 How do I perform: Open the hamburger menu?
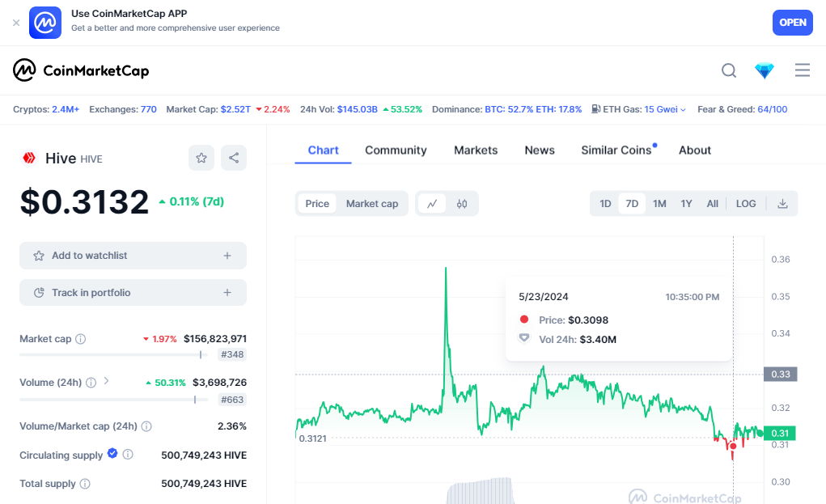[803, 70]
